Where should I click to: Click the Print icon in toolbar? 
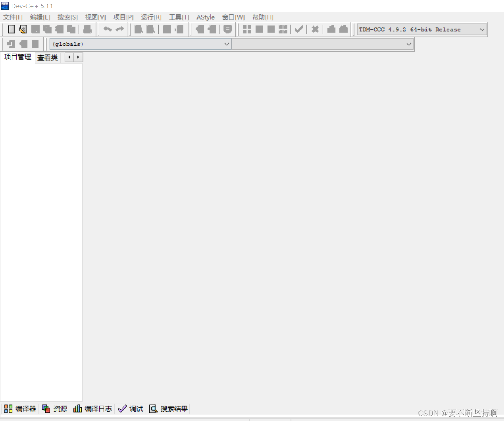87,29
